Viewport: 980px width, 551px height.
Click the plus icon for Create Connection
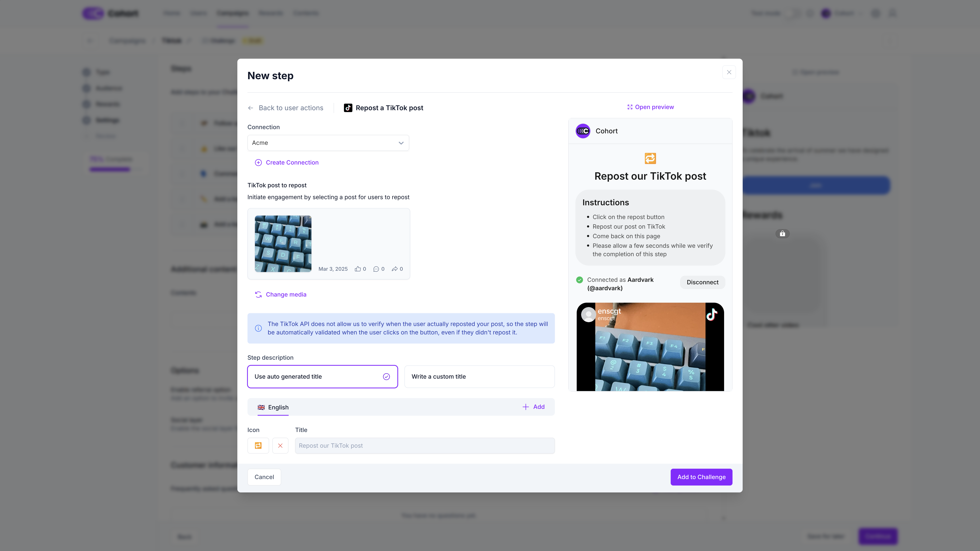pyautogui.click(x=258, y=162)
